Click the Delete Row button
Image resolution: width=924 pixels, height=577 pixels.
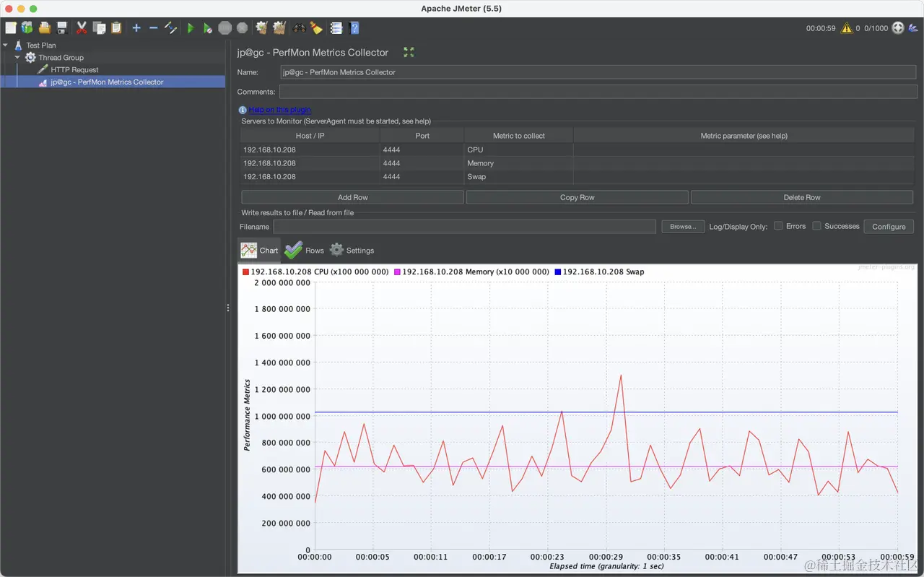pyautogui.click(x=802, y=197)
